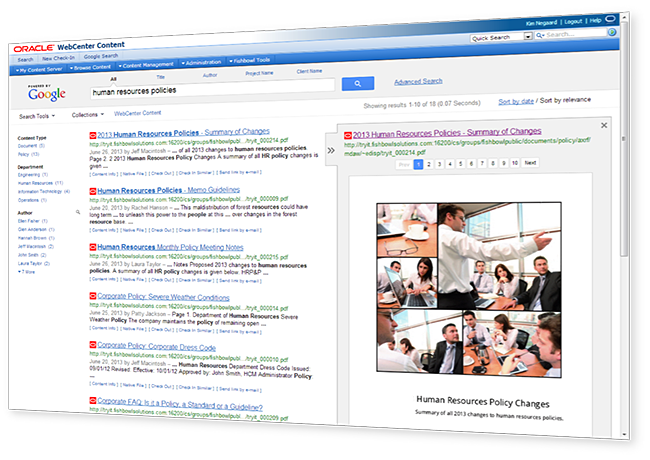Switch to the Google Search tab
The width and height of the screenshot is (650, 460).
[x=101, y=56]
